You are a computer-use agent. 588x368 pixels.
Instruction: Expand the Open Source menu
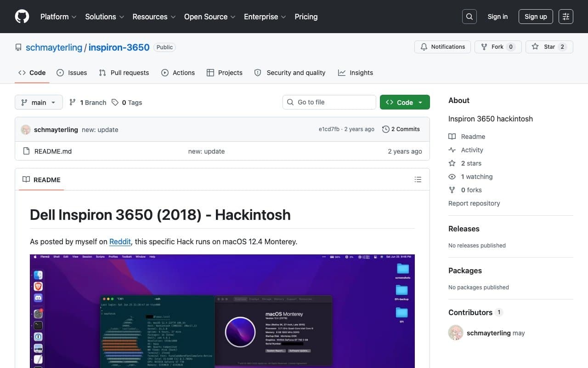pos(209,17)
